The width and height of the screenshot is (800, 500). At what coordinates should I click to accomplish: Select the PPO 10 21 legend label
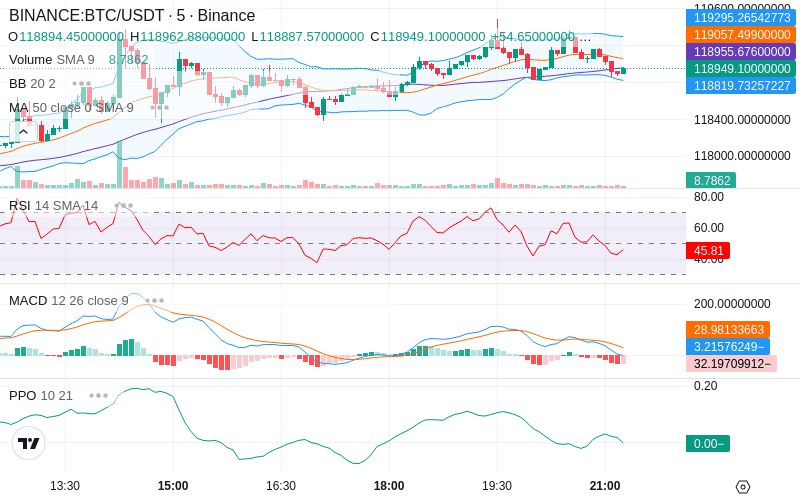pyautogui.click(x=41, y=395)
